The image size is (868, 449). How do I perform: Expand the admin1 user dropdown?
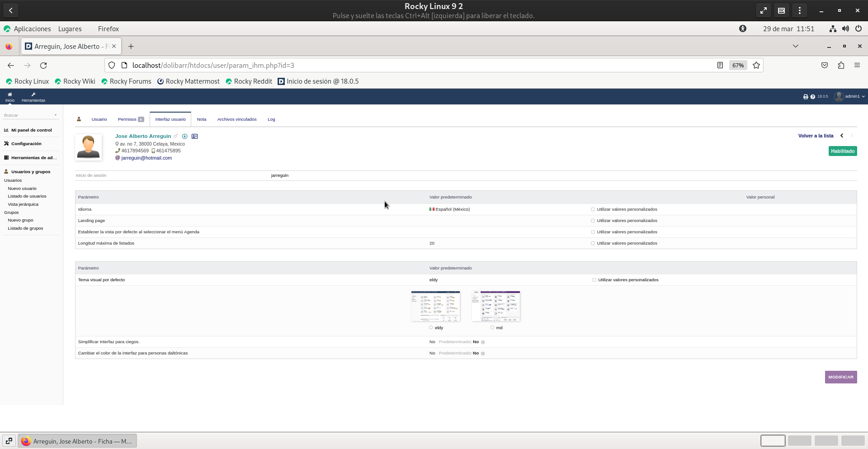point(850,96)
